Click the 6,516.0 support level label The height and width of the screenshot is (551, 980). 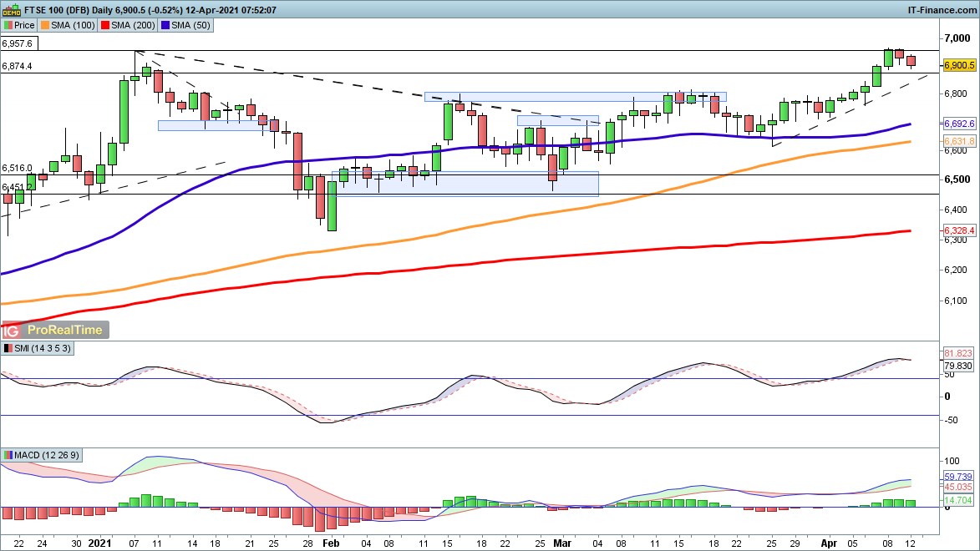click(18, 168)
